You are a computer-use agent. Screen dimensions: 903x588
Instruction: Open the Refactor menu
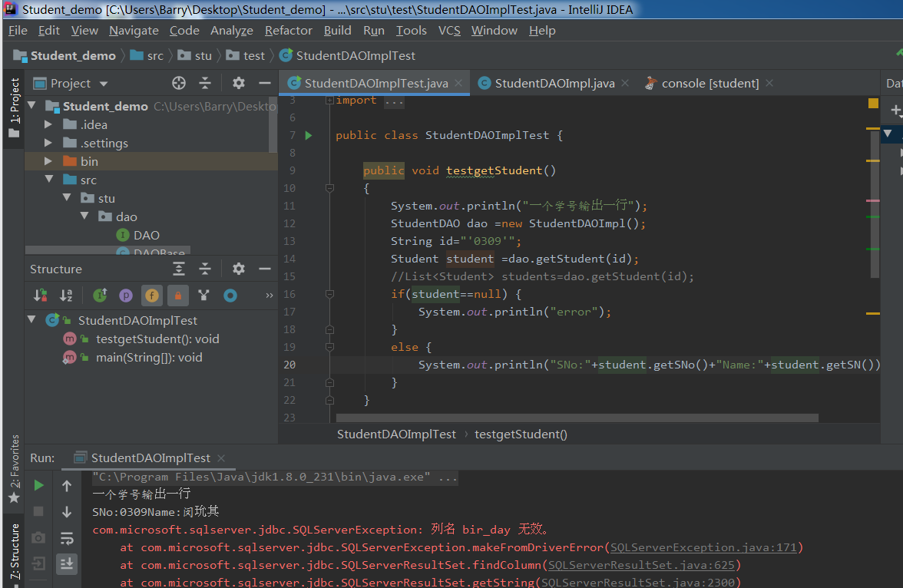(x=288, y=31)
